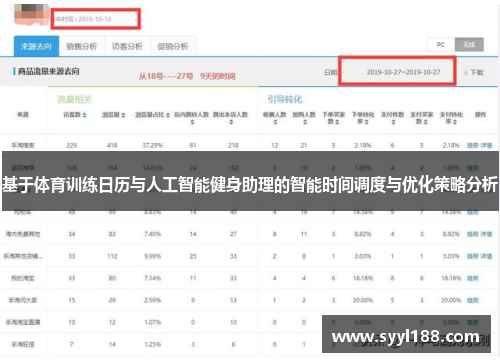Click the 来源 column header

23,115
